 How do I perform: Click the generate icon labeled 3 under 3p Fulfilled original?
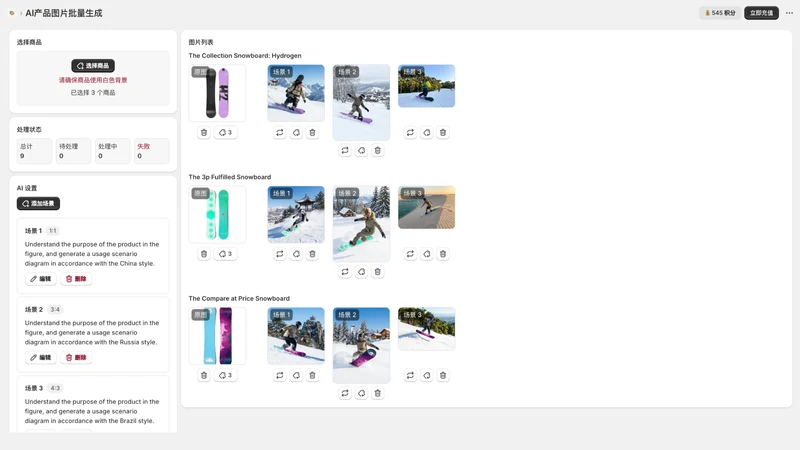coord(225,254)
